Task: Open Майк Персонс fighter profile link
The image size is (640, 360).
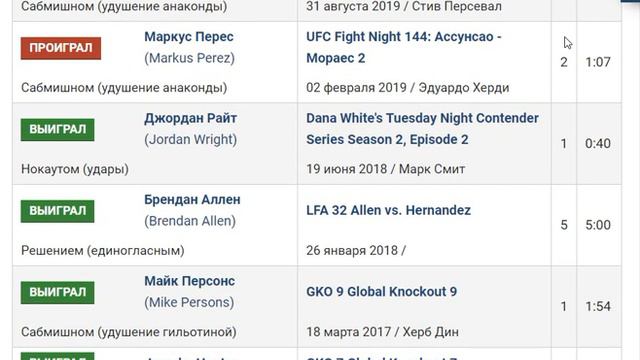Action: (x=189, y=281)
